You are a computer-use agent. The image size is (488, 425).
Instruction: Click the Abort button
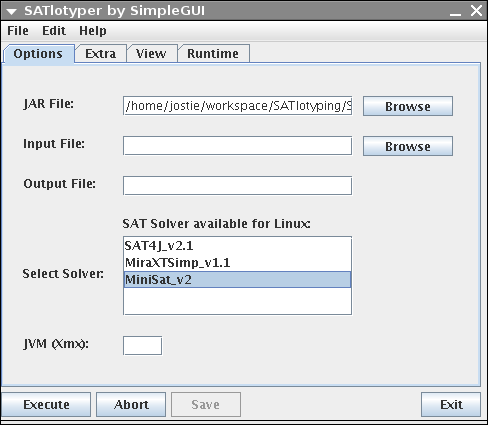[x=131, y=405]
